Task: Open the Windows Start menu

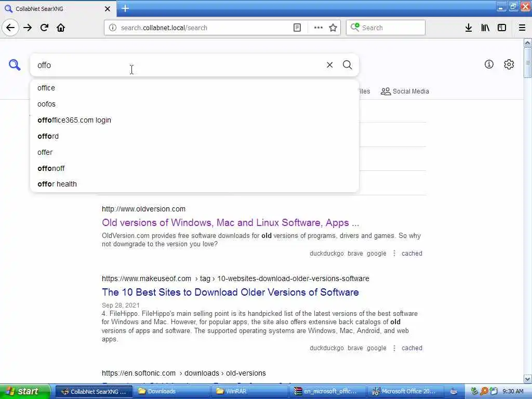Action: 25,391
